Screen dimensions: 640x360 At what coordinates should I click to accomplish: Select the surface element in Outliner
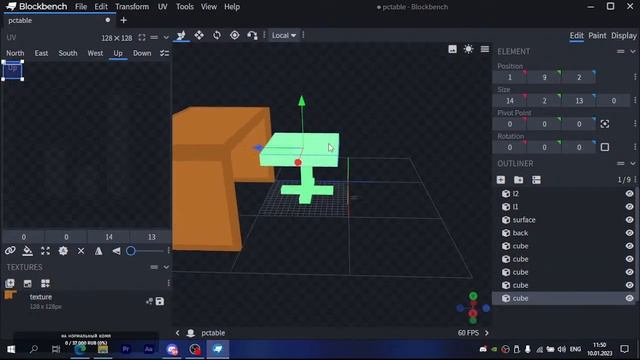coord(564,220)
